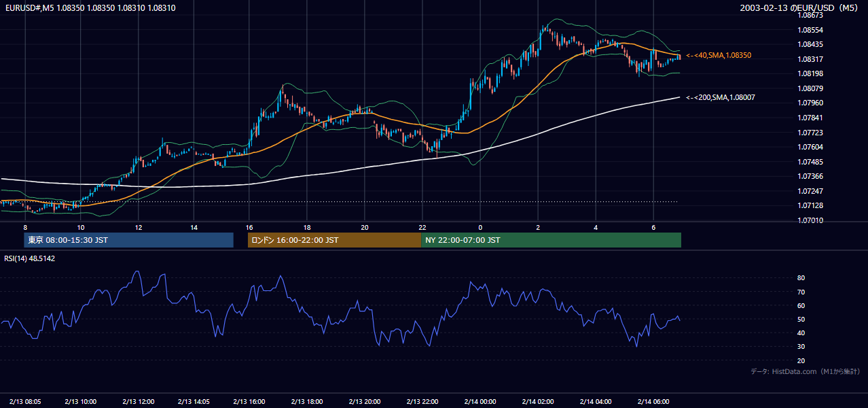Click hour tick 14 under the price chart

point(194,227)
